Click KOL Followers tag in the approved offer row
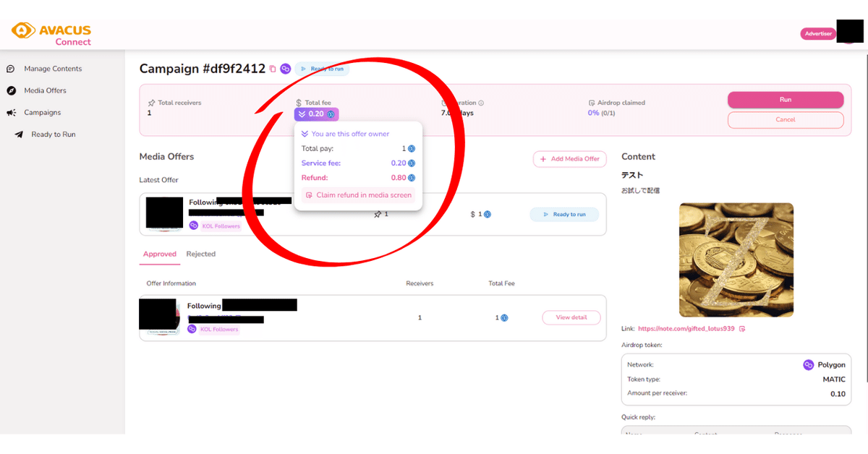The width and height of the screenshot is (868, 454). pos(219,330)
